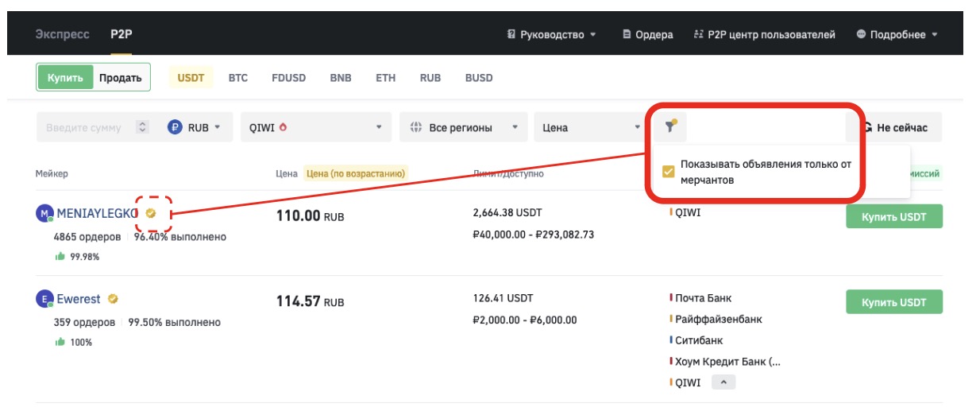Expand the All regions (Все регионы) dropdown
Screen dimensions: 980x415
pyautogui.click(x=463, y=127)
